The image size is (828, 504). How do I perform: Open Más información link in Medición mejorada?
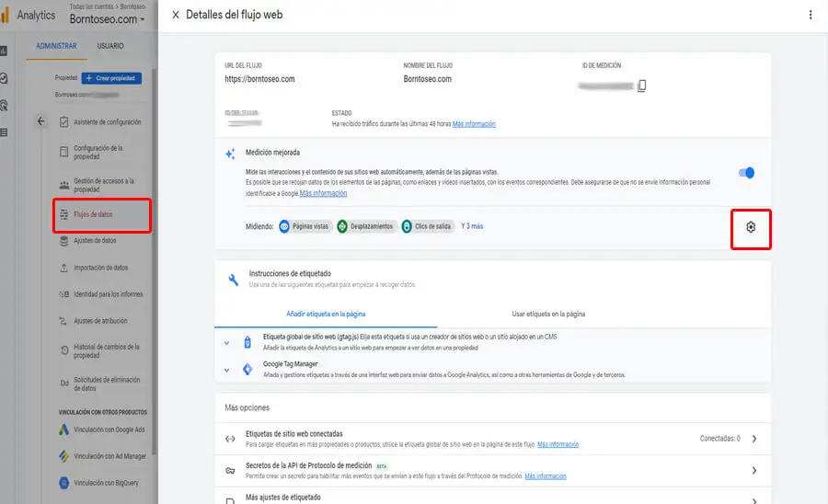coord(323,194)
